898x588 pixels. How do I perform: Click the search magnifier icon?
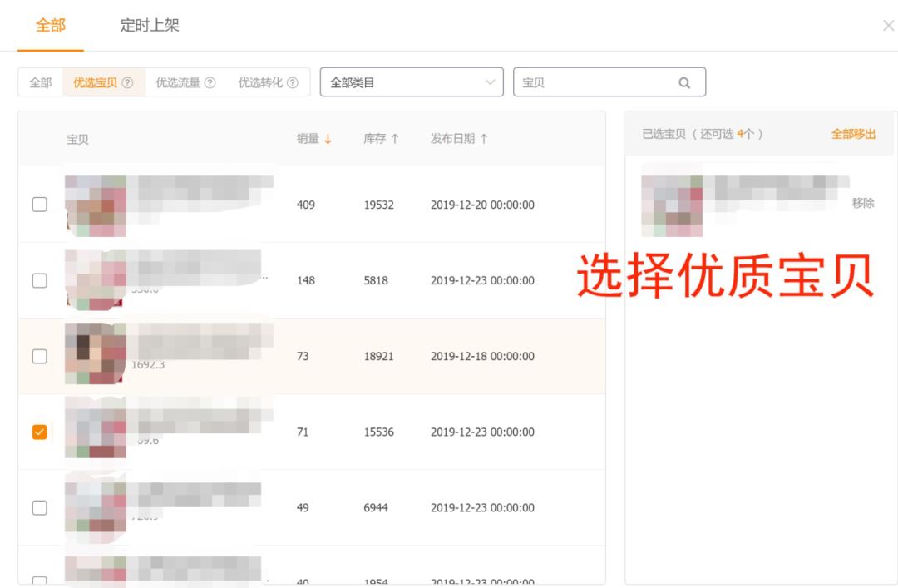click(684, 82)
